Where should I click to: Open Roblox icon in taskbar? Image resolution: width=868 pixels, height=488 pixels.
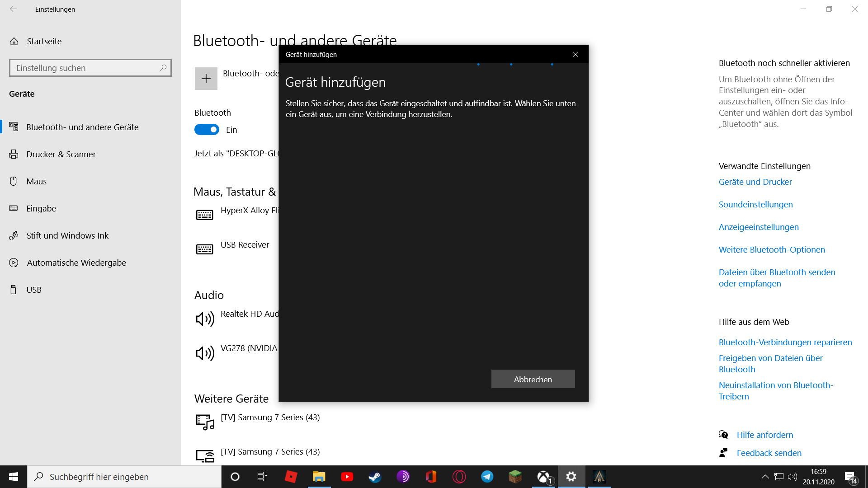pyautogui.click(x=291, y=477)
